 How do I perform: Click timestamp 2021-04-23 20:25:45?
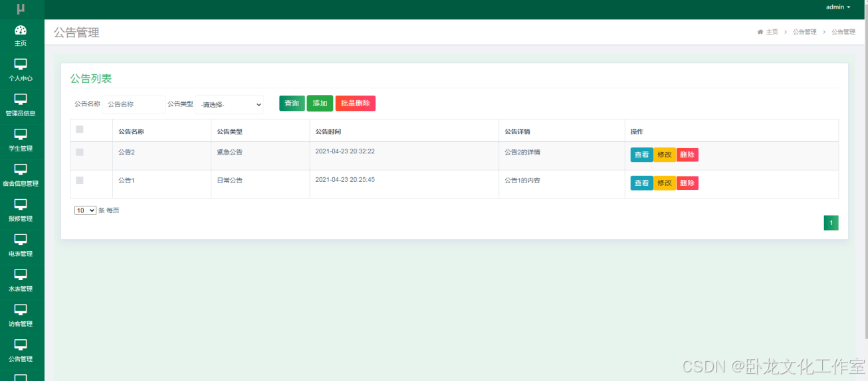345,179
